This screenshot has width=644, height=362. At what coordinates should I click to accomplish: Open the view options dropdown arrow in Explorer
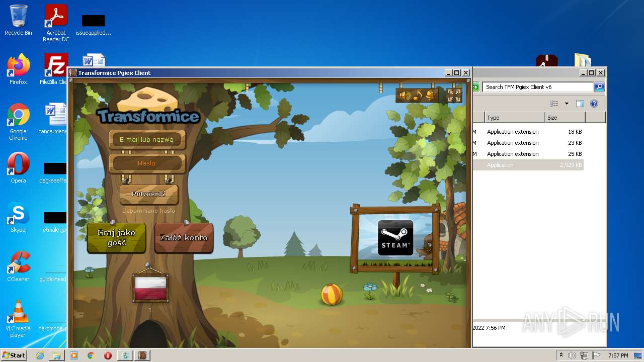click(x=567, y=104)
